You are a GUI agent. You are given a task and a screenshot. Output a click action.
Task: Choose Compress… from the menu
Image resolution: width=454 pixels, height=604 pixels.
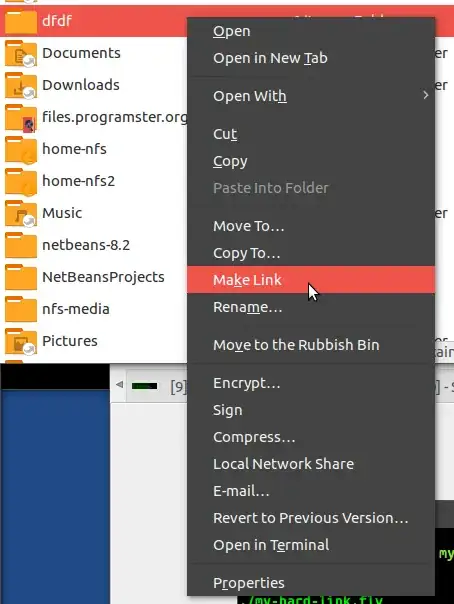[x=311, y=437]
